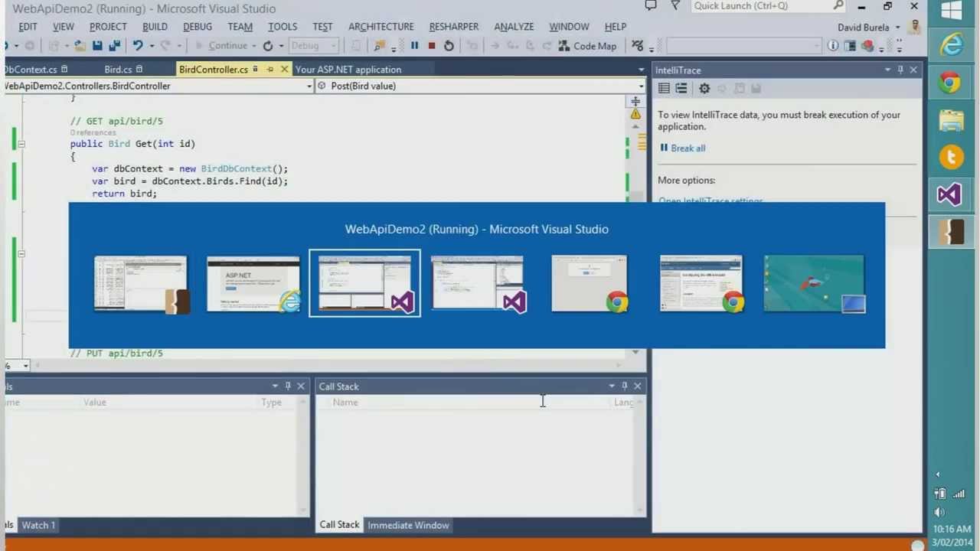Open IntelliTrace settings gear icon
Screen dimensions: 980x551
click(704, 89)
